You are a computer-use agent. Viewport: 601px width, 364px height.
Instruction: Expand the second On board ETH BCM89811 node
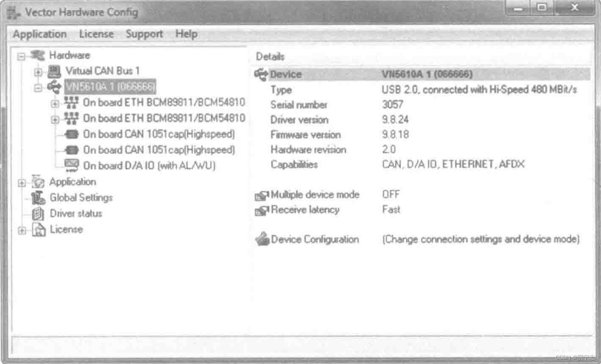(55, 120)
